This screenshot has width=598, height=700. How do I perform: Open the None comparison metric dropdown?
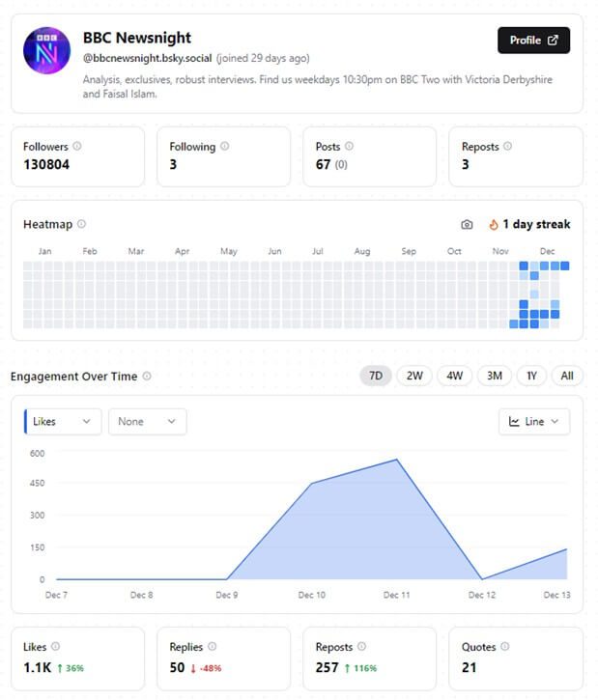148,421
